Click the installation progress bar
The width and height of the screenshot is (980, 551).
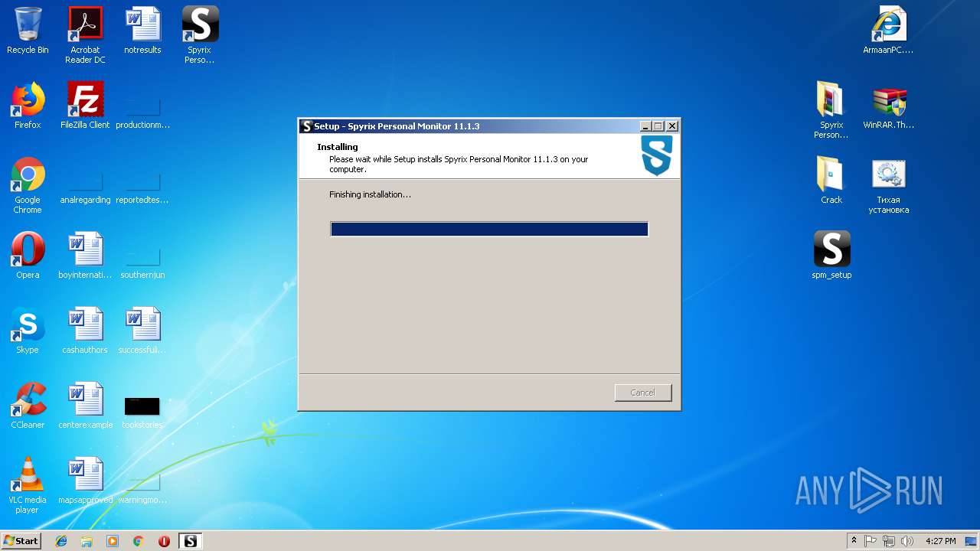point(489,230)
